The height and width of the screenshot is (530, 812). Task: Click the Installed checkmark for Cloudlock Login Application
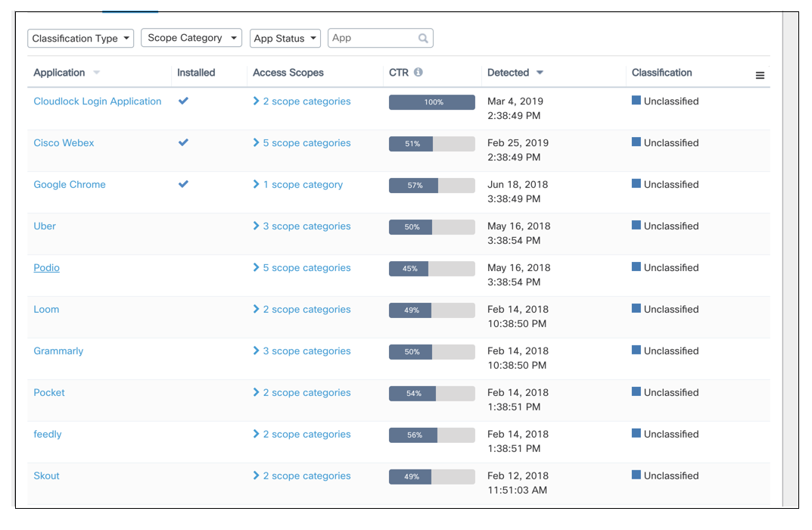coord(183,101)
